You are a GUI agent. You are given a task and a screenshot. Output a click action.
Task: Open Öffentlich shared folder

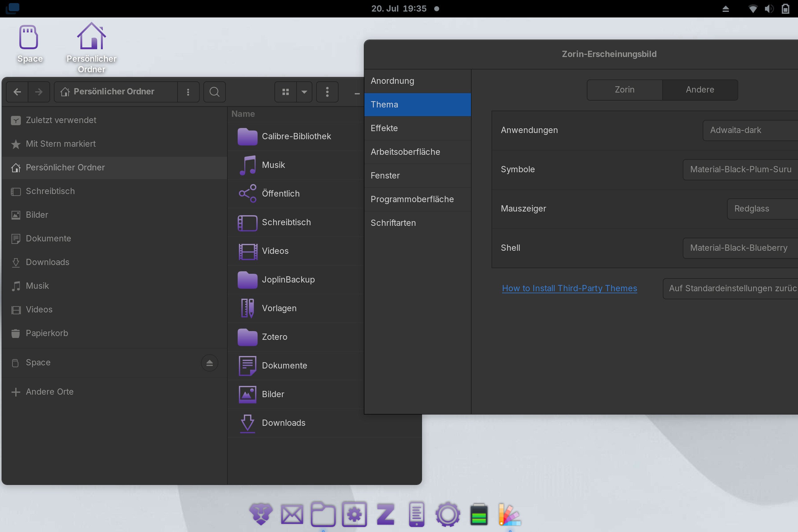[x=296, y=194]
